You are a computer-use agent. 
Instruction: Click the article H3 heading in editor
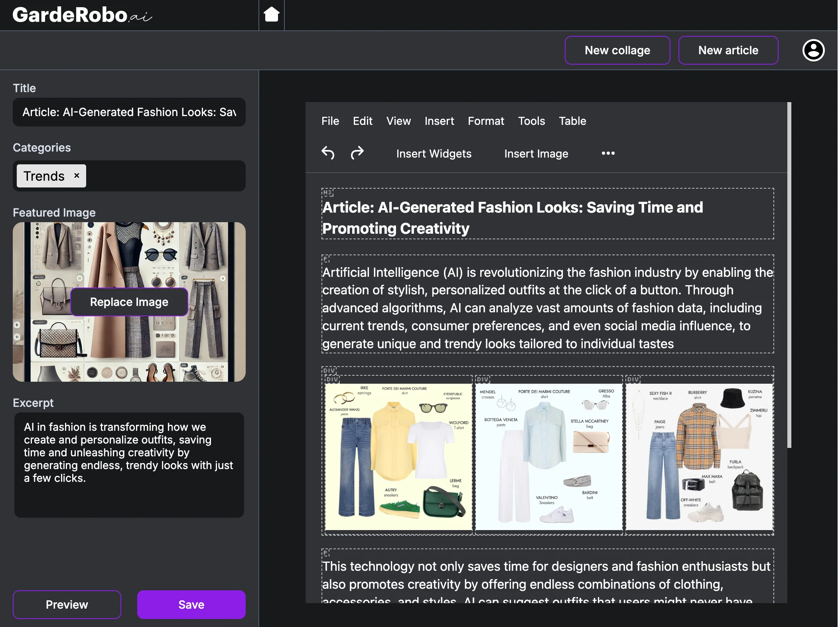click(548, 218)
